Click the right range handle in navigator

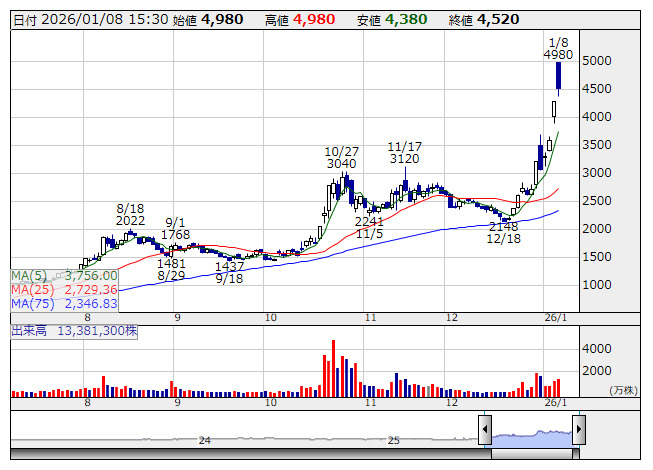pos(578,431)
